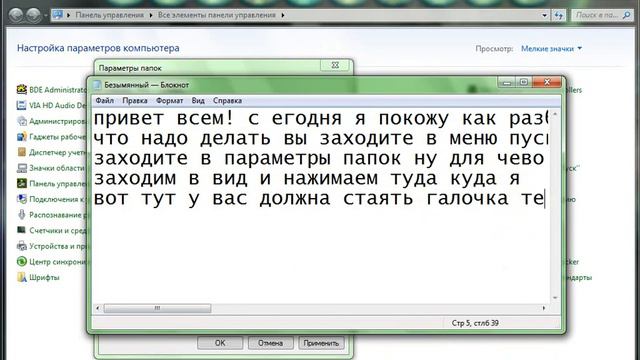The width and height of the screenshot is (640, 360).
Task: Click the Все элементы панели управления breadcrumb
Action: click(x=217, y=15)
